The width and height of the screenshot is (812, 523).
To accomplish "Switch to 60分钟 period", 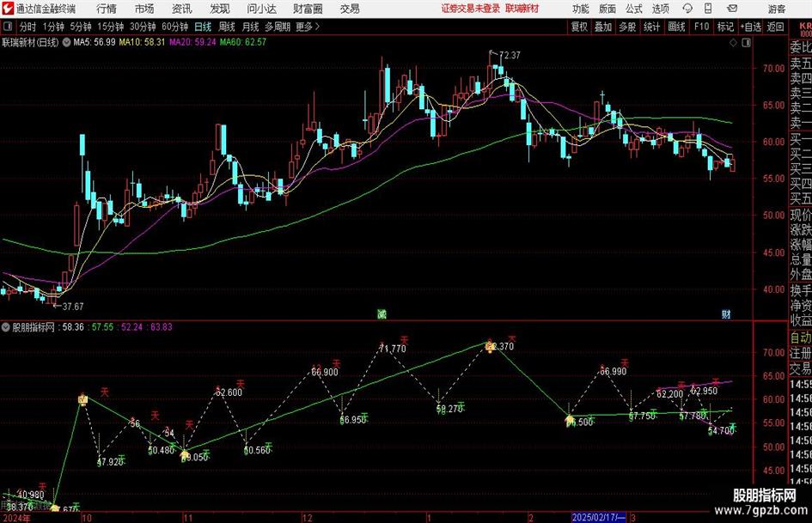I will coord(175,27).
